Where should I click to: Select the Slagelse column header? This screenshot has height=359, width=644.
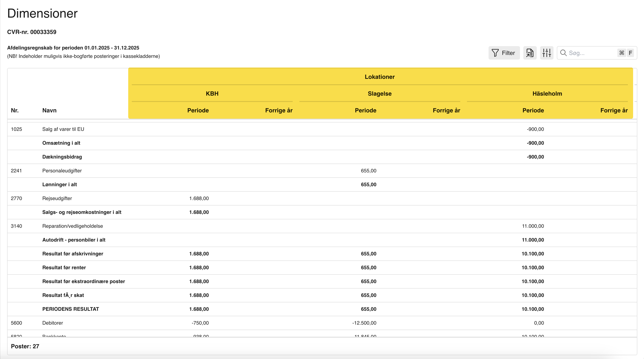[379, 94]
